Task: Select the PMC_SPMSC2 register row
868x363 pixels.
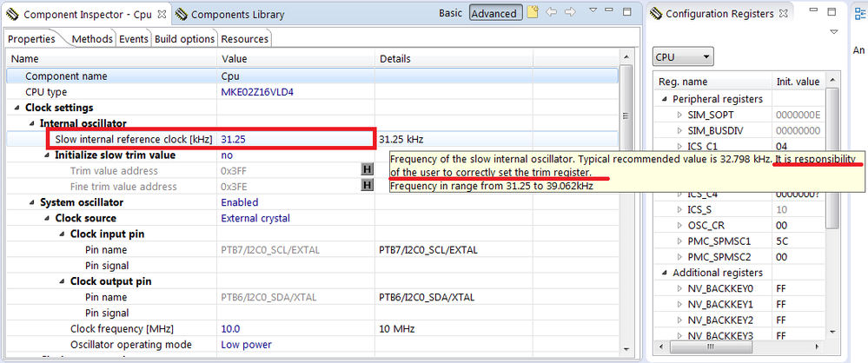Action: coord(739,257)
